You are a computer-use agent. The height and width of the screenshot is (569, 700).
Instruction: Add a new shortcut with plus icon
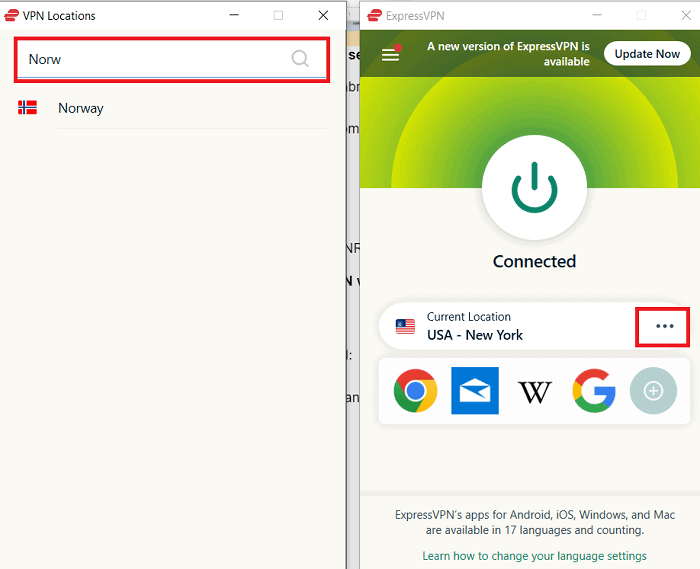pyautogui.click(x=653, y=391)
